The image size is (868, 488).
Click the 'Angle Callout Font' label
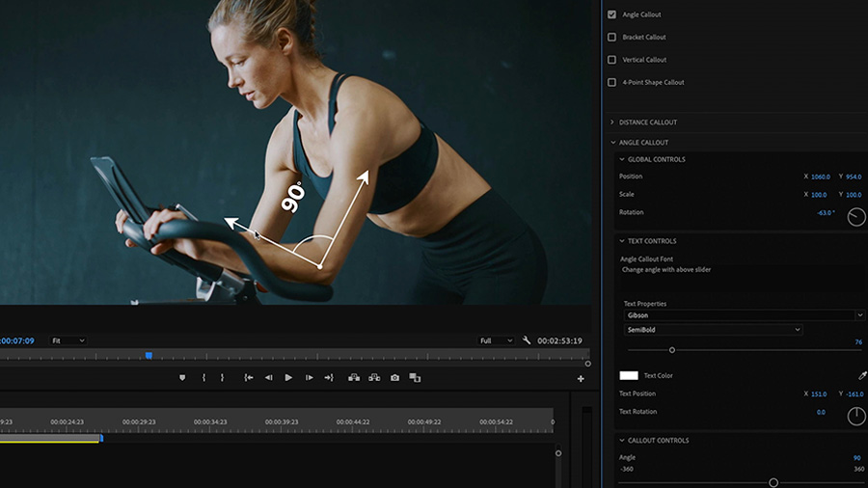pos(646,258)
